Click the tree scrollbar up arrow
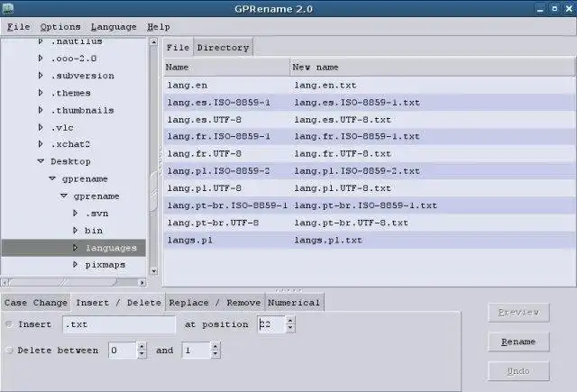577x392 pixels. pos(154,42)
